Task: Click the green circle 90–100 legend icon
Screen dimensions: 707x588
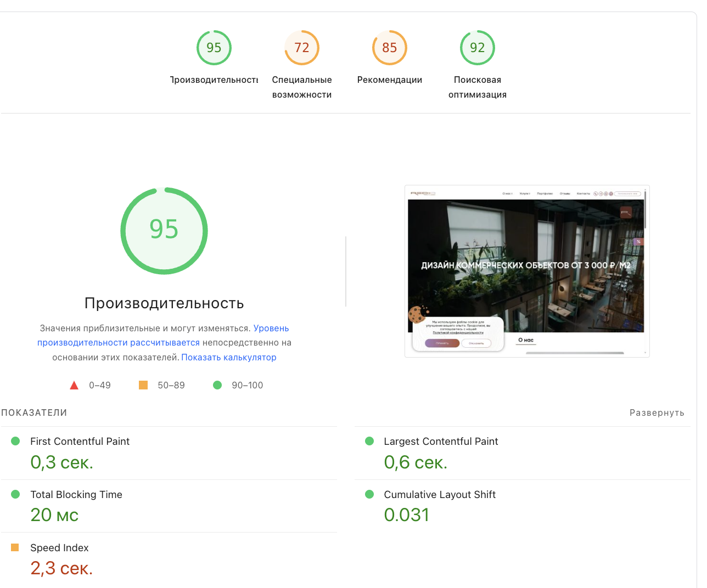Action: coord(217,385)
